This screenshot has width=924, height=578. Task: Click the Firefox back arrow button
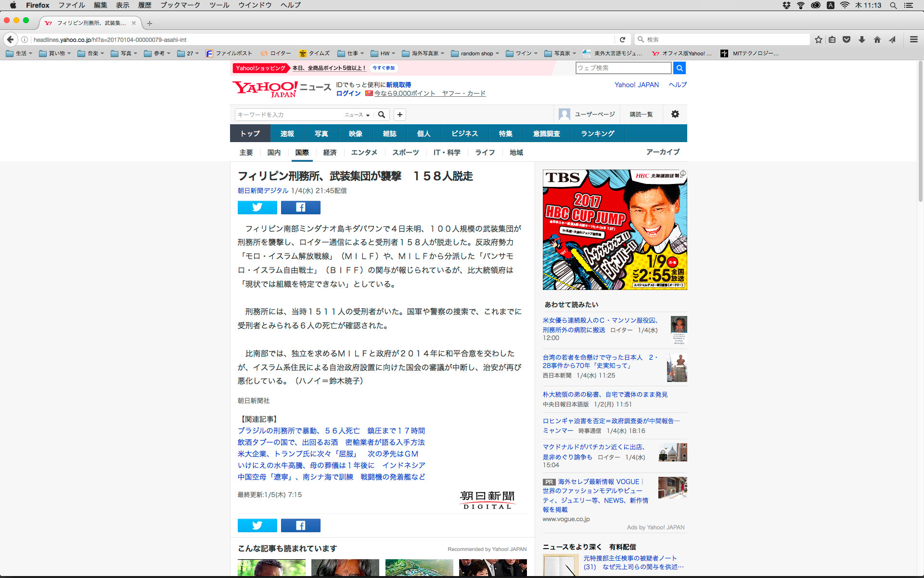tap(10, 39)
